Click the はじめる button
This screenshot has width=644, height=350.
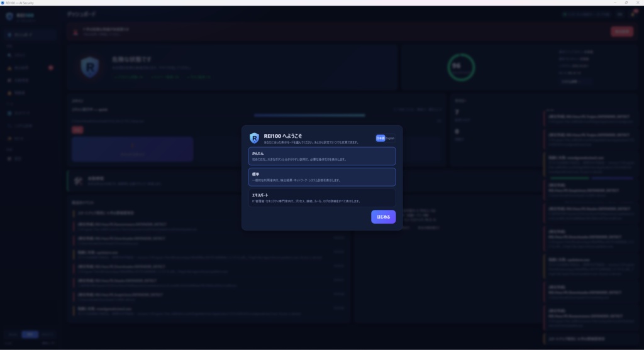[383, 217]
